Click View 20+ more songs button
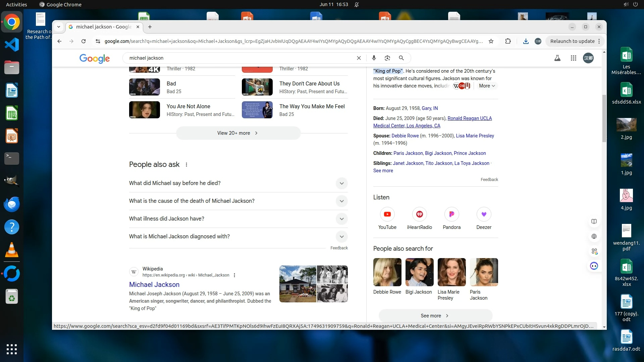The width and height of the screenshot is (644, 362). pyautogui.click(x=238, y=133)
